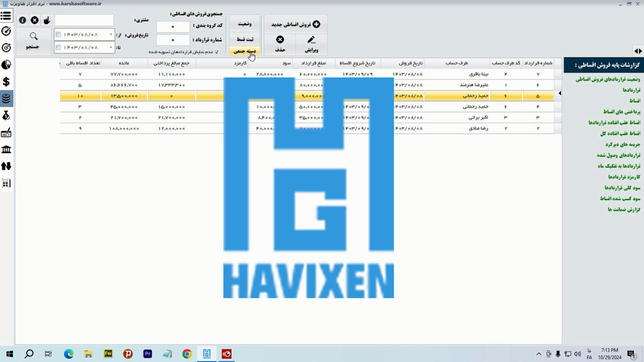Open the 'from' date dropdown arrow
This screenshot has width=644, height=362.
coord(111,35)
